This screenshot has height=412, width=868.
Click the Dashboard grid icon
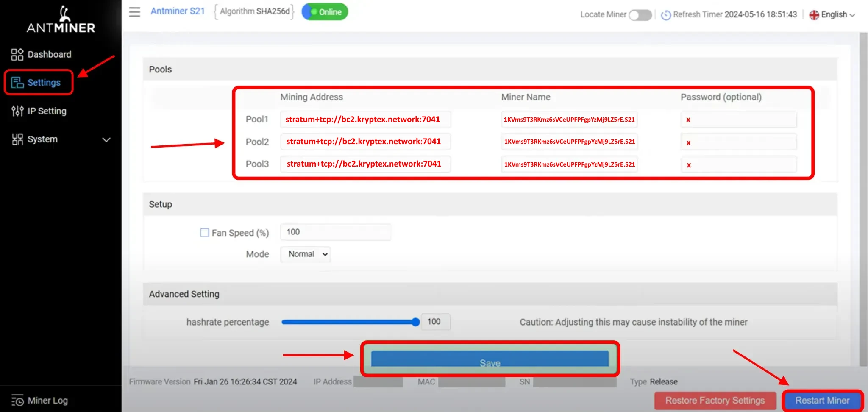pos(17,54)
